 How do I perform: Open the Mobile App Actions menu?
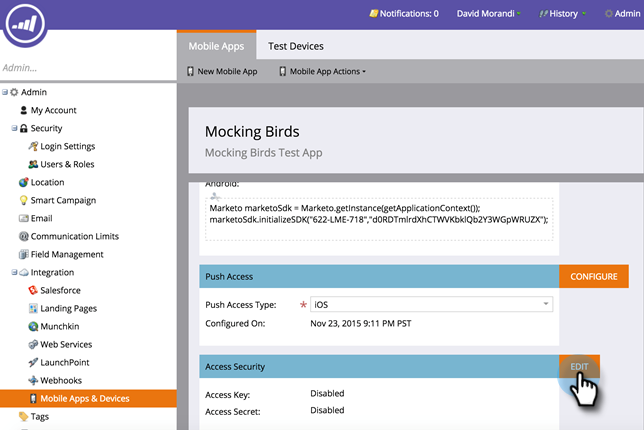click(322, 72)
